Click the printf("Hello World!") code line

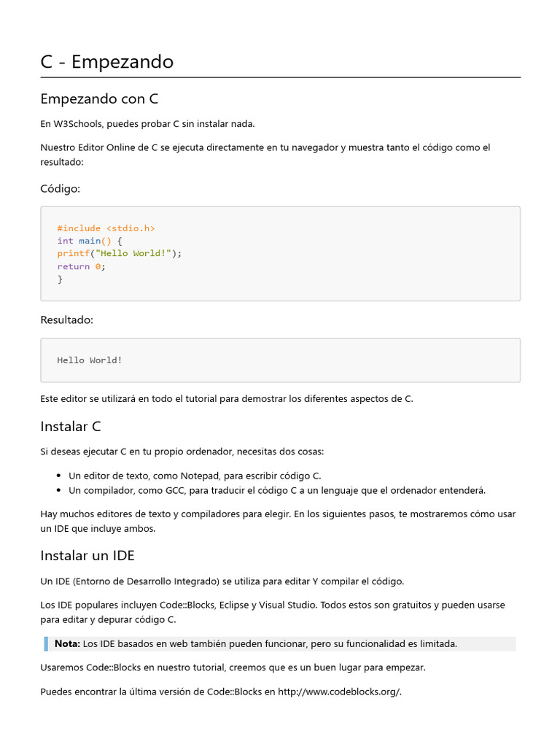coord(120,253)
